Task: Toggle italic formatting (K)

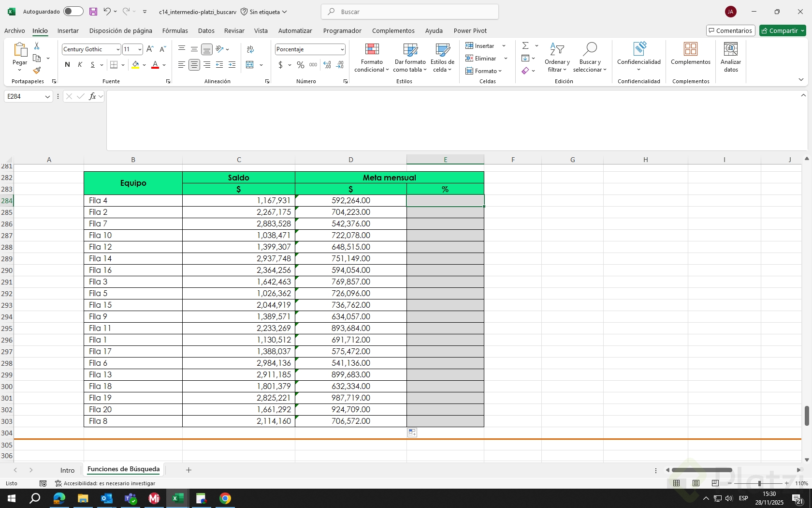Action: coord(80,65)
